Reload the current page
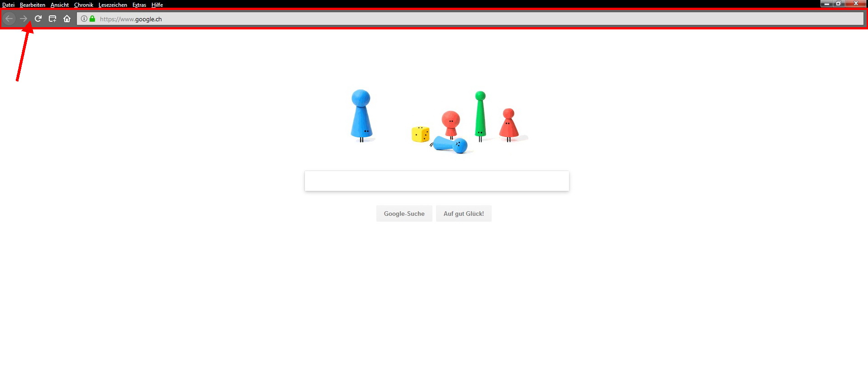 (x=38, y=19)
